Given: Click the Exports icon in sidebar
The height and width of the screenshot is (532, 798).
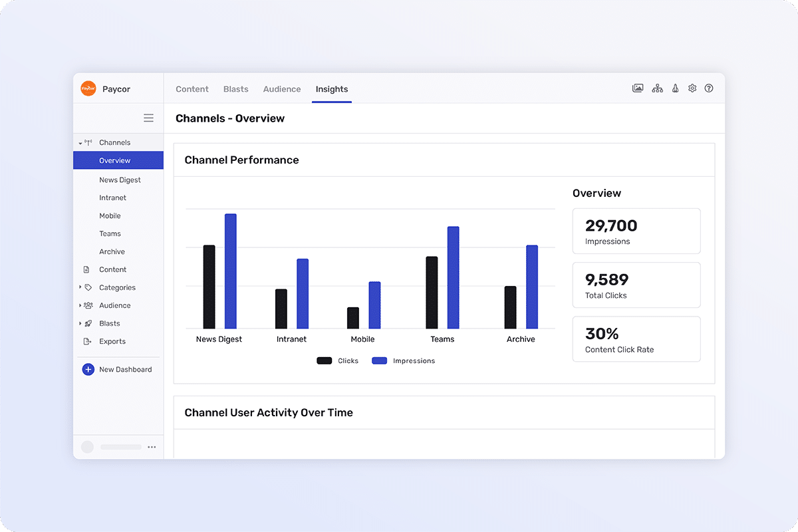Looking at the screenshot, I should (87, 341).
